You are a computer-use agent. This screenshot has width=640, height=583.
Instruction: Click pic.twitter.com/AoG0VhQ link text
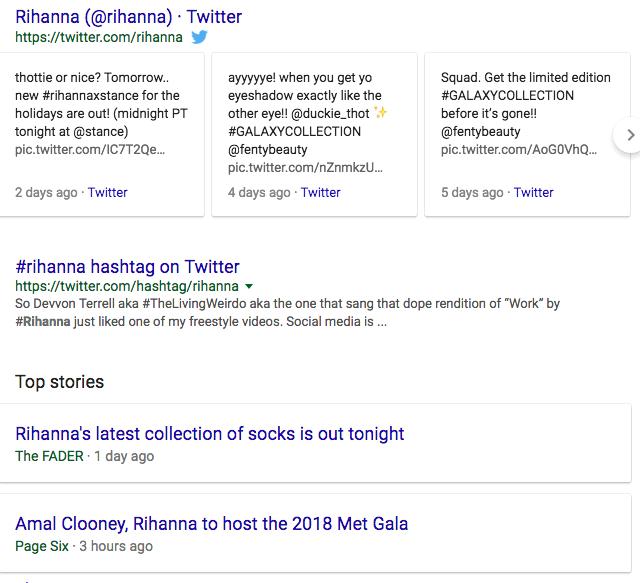[519, 149]
